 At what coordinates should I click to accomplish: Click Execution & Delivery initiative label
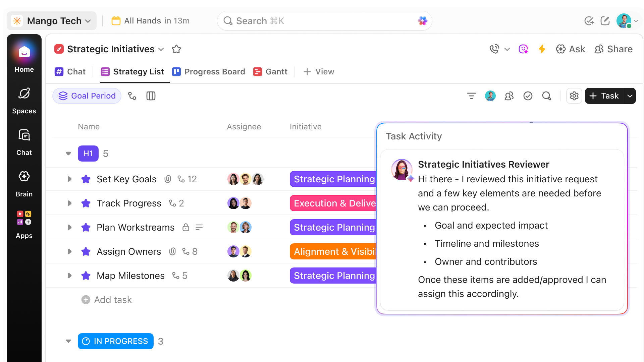[x=333, y=203]
